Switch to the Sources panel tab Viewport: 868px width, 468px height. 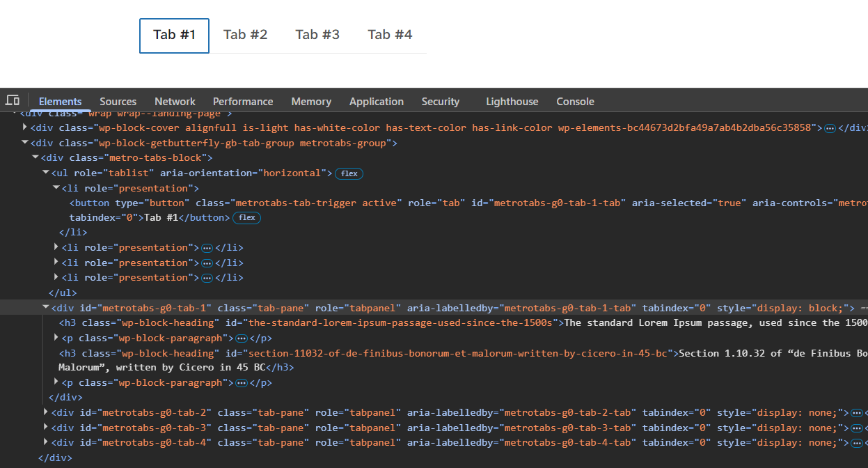(118, 102)
